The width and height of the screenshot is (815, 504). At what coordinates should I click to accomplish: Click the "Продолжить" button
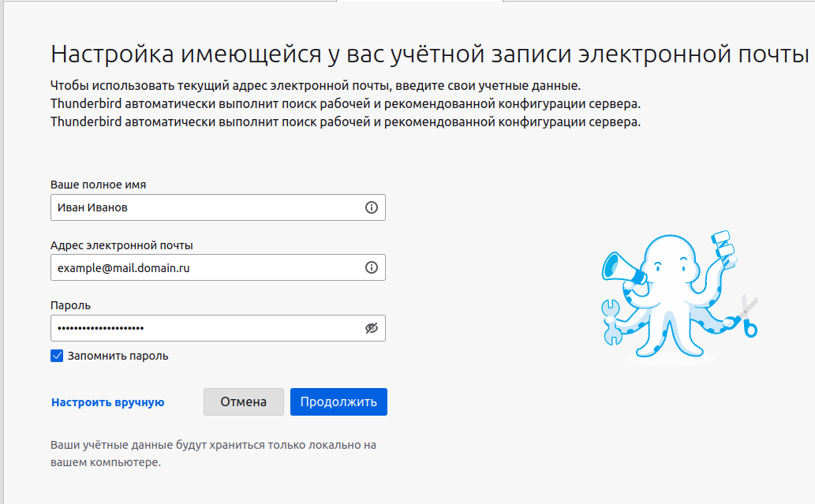coord(338,401)
